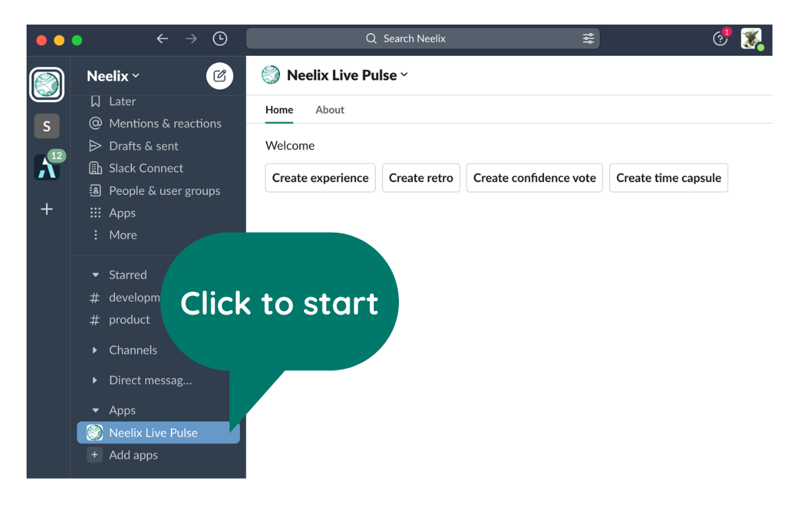
Task: Select the Neelix workspace icon
Action: (x=47, y=84)
